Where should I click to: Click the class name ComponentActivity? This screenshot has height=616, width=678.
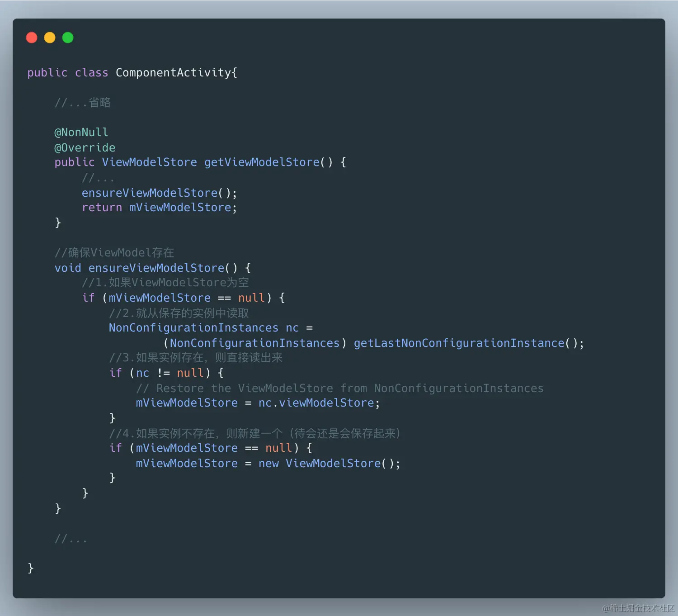(173, 73)
